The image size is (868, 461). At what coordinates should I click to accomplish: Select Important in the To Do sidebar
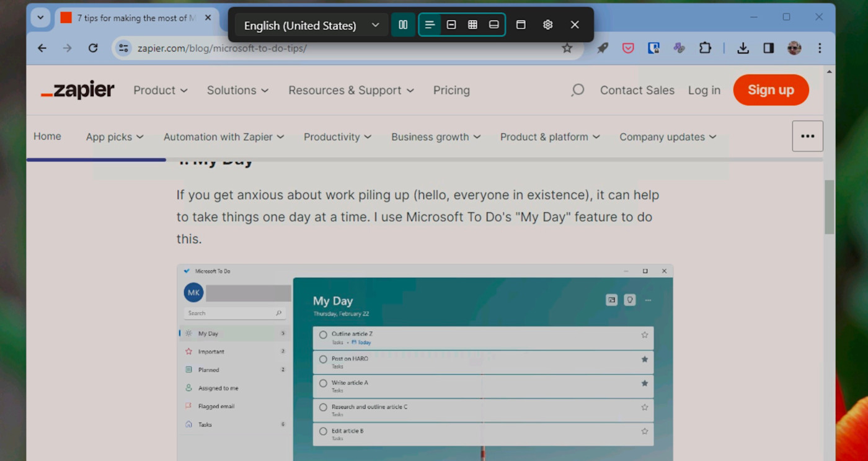point(234,351)
